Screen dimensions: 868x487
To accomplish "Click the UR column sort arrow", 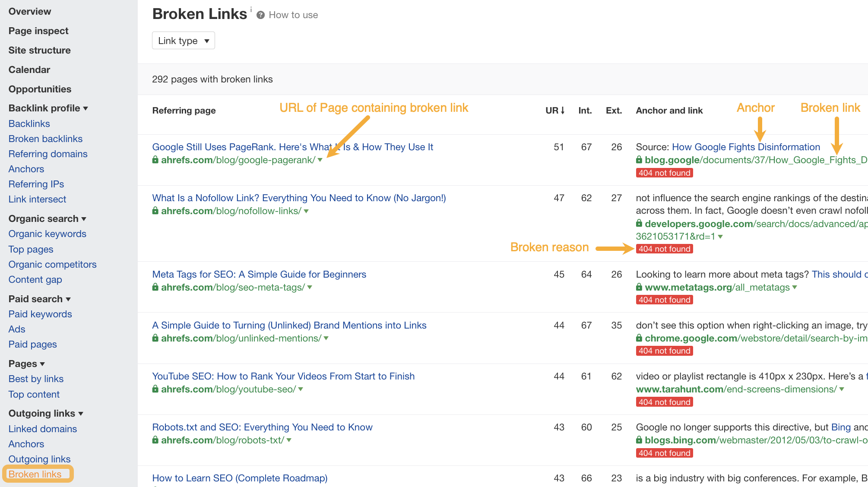I will coord(562,111).
